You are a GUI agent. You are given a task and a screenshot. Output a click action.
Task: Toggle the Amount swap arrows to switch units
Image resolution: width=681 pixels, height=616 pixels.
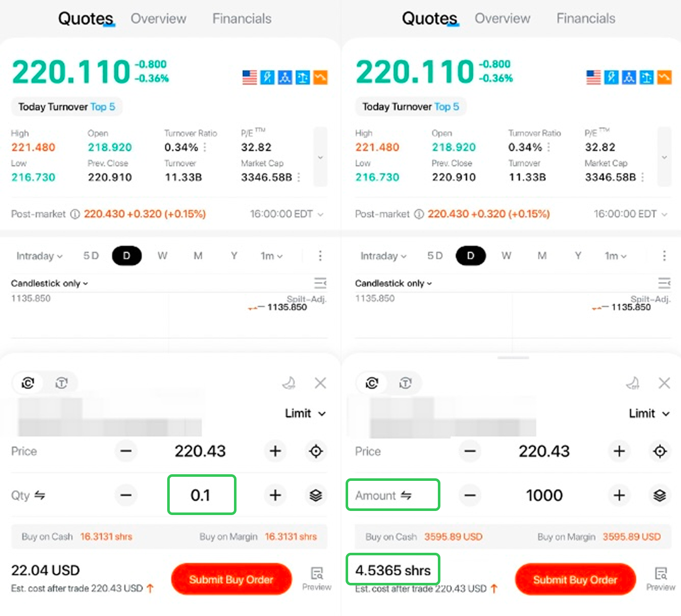pos(406,495)
